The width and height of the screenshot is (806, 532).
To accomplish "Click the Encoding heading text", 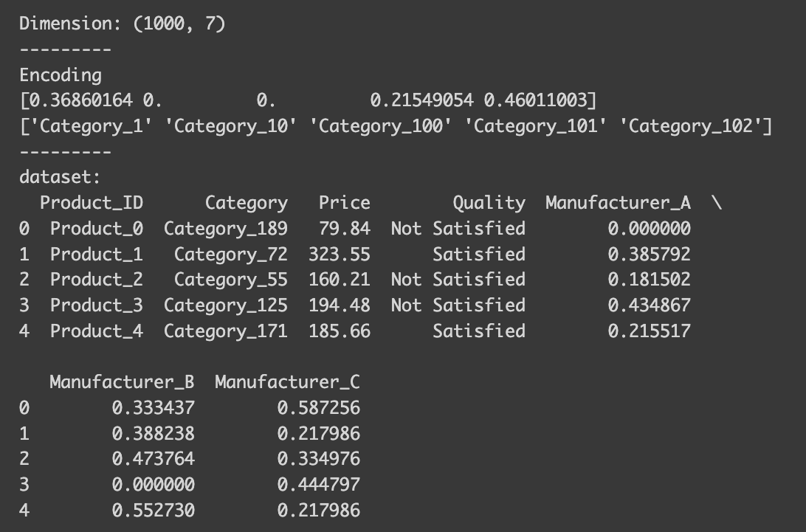I will click(x=61, y=75).
